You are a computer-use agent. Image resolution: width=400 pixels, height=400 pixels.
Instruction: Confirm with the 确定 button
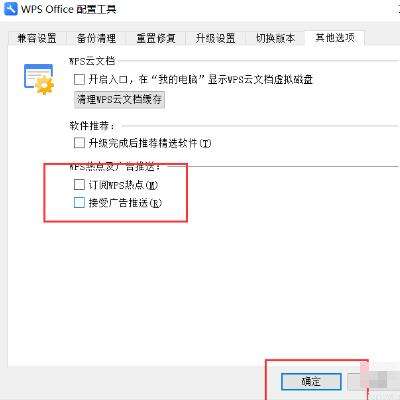(311, 381)
